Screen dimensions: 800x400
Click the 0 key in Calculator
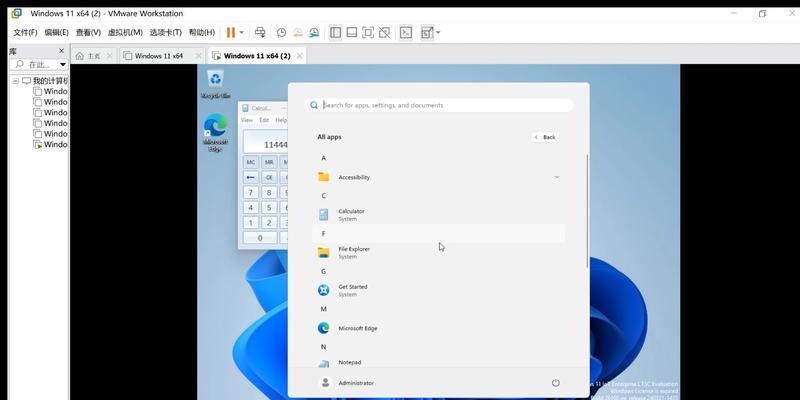pyautogui.click(x=260, y=238)
